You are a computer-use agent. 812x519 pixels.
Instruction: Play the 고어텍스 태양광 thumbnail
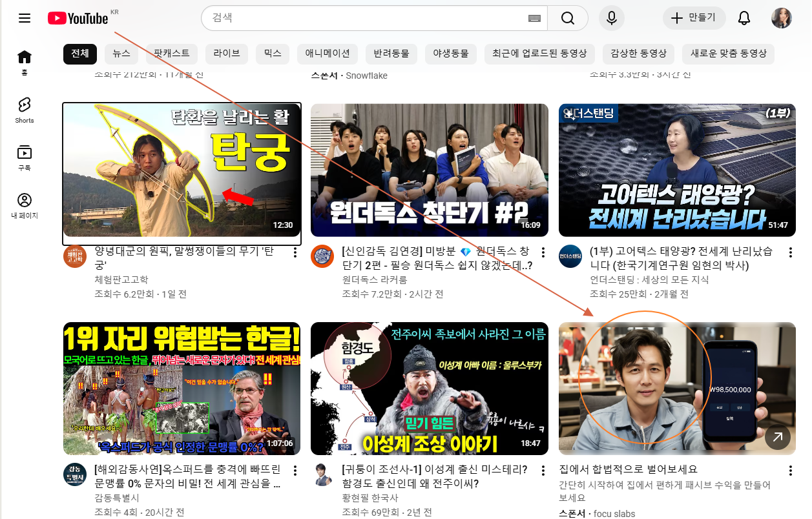[677, 170]
